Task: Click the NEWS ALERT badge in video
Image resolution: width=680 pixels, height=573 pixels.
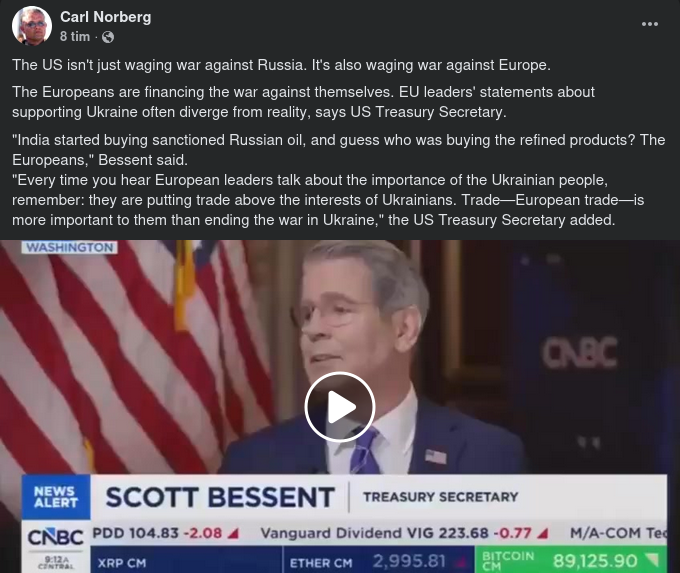Action: tap(56, 497)
